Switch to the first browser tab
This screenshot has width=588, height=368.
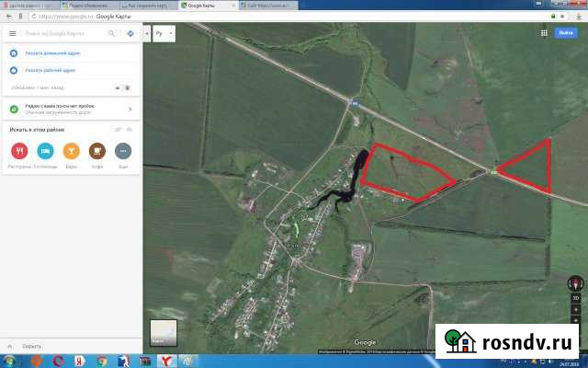[x=28, y=6]
